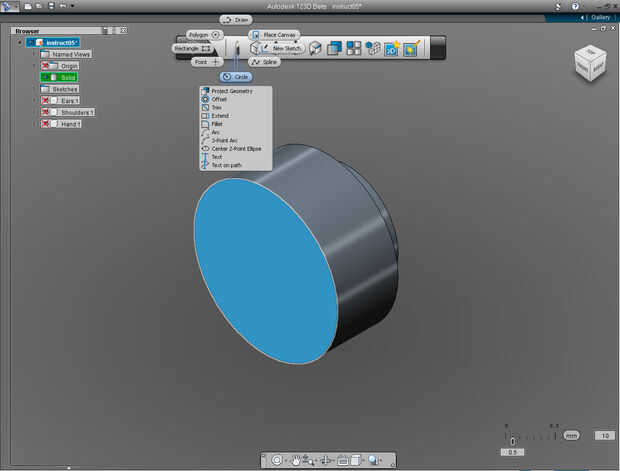Click the Browser panel filter icon
620x471 pixels.
(105, 30)
